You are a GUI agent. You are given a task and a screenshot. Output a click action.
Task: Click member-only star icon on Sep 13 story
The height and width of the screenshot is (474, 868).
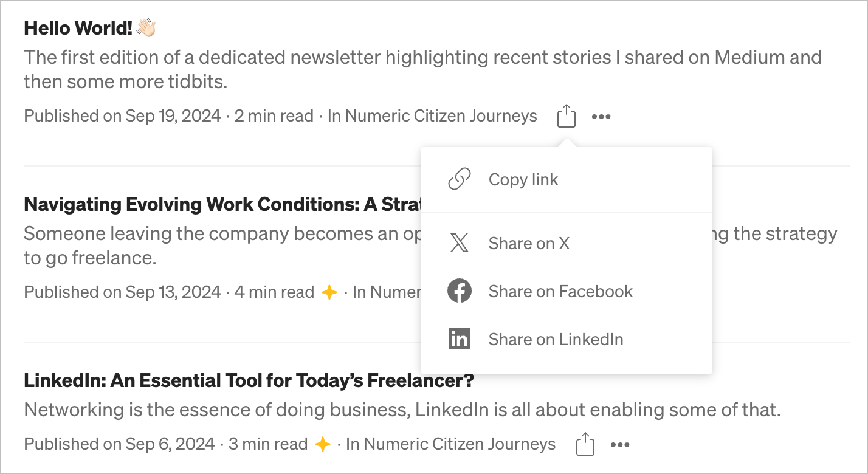coord(329,292)
